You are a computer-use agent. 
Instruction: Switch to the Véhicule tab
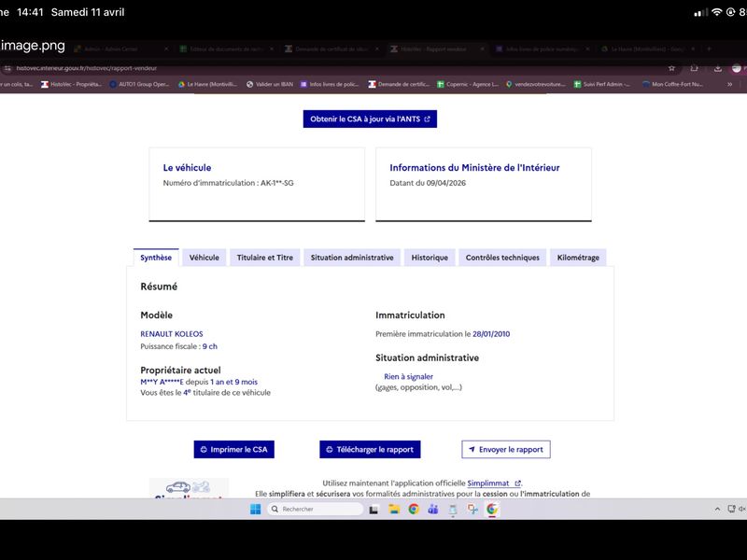(x=204, y=258)
